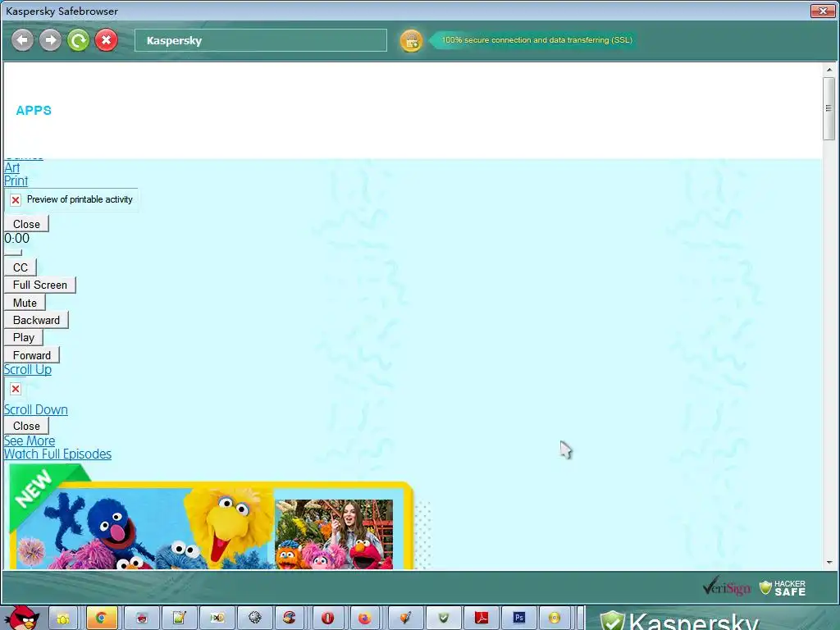Image resolution: width=840 pixels, height=630 pixels.
Task: Open the Firefox taskbar icon
Action: tap(365, 619)
